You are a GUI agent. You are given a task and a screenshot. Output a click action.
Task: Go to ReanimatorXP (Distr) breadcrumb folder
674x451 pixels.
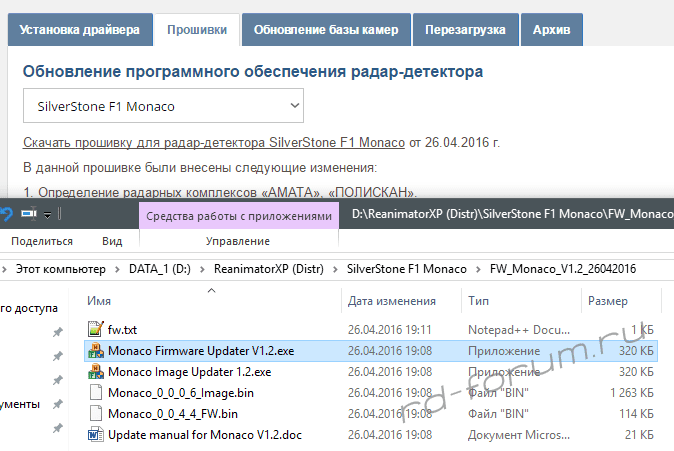[269, 269]
